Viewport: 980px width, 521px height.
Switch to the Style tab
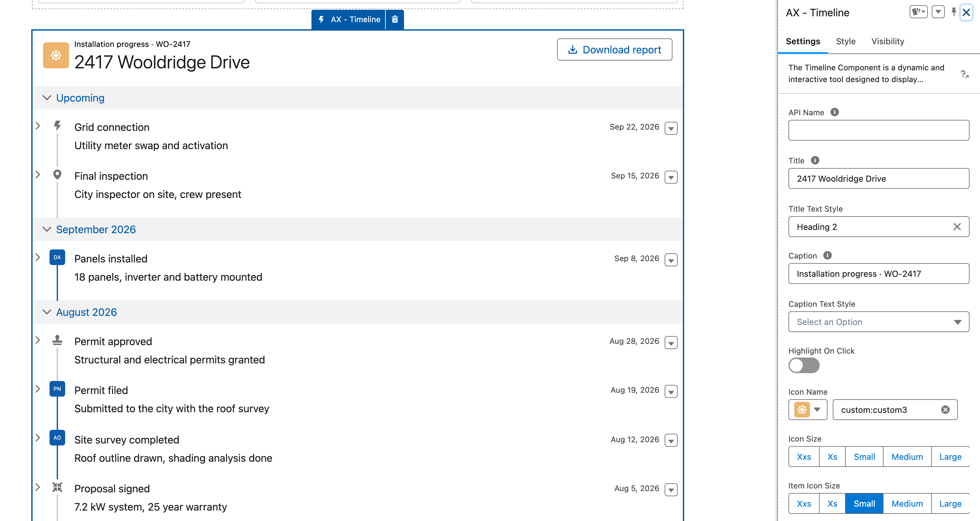(x=846, y=41)
